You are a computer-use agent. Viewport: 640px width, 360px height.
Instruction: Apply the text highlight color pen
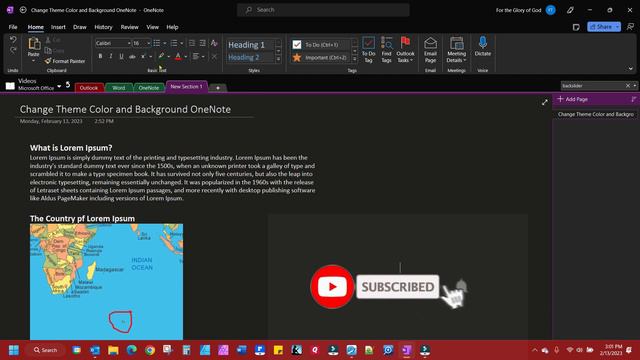(161, 56)
